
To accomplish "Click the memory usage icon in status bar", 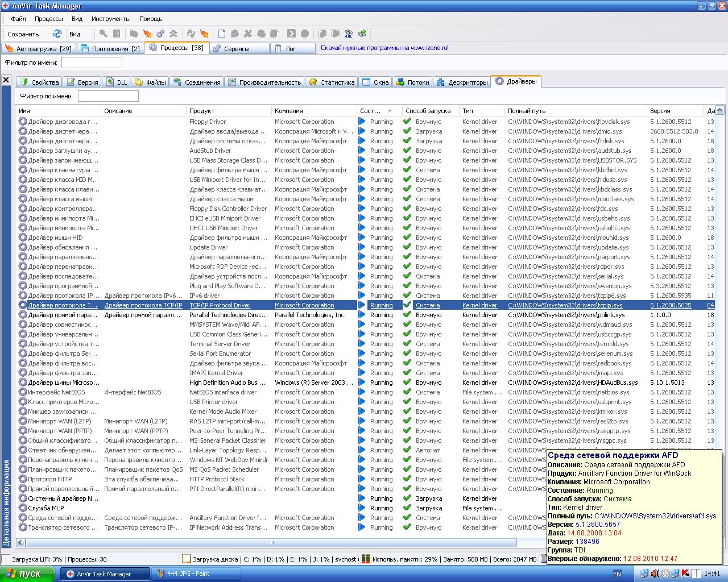I will click(x=366, y=559).
